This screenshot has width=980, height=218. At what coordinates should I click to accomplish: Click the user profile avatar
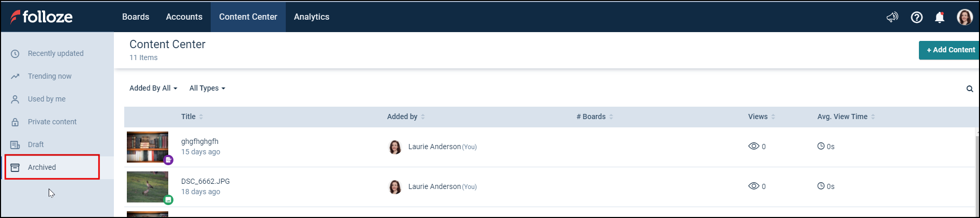[964, 17]
